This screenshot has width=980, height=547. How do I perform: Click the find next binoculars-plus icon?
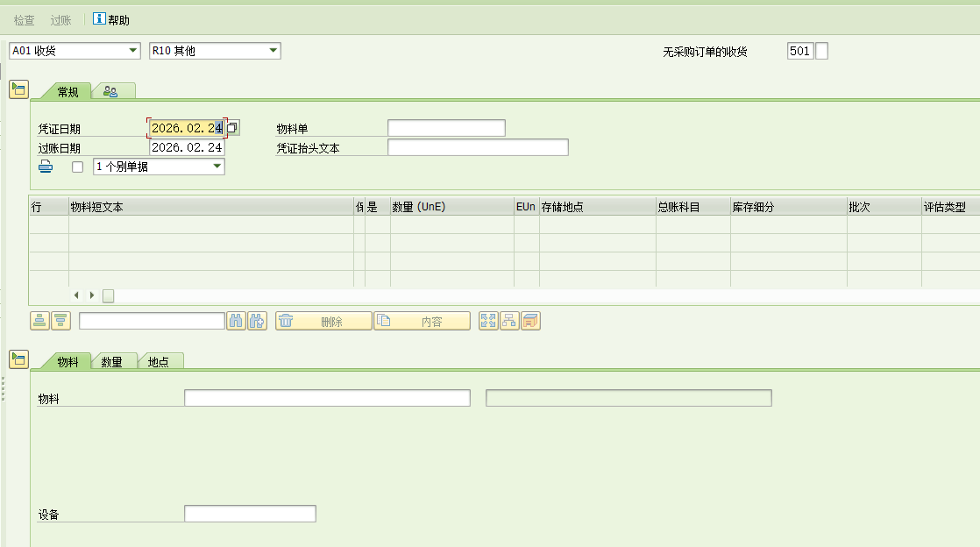257,322
